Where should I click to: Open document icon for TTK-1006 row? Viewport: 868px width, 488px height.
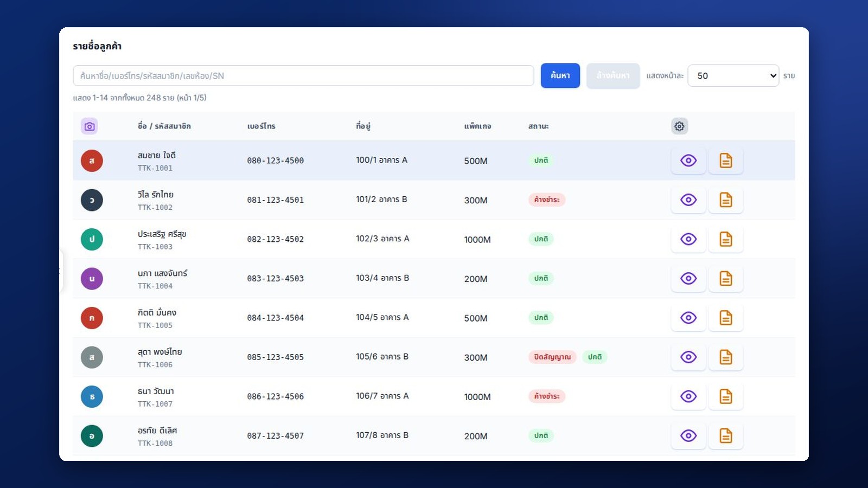(726, 357)
